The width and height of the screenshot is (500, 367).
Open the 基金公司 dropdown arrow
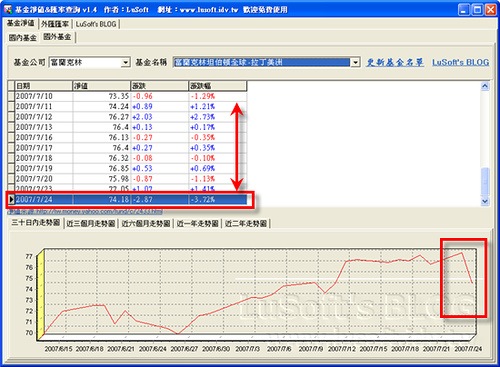(125, 62)
